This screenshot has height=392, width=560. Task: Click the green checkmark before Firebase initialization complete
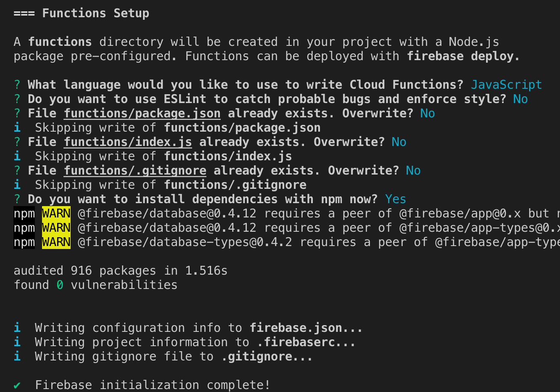tap(17, 385)
